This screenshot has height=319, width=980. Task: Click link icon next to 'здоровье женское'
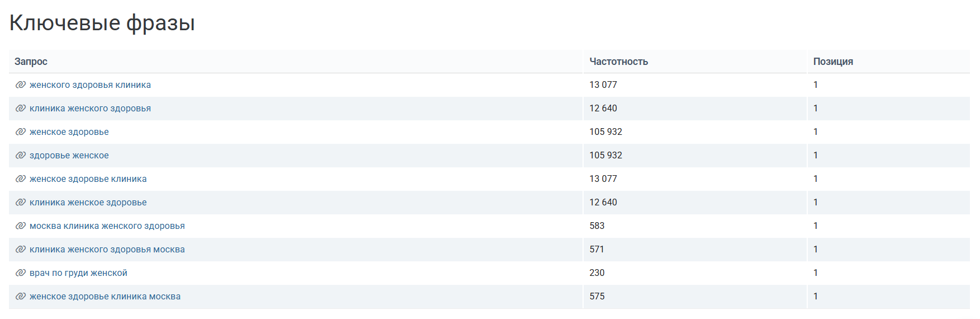click(x=21, y=156)
